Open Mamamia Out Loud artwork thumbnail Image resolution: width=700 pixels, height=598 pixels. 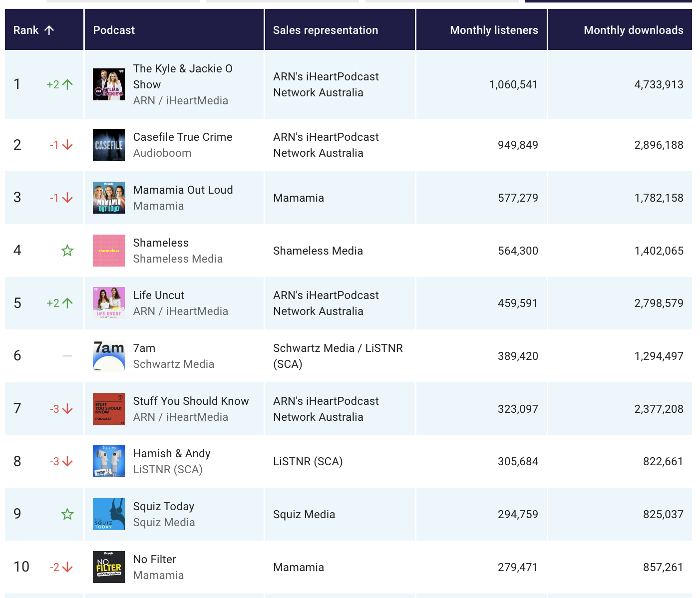coord(109,198)
